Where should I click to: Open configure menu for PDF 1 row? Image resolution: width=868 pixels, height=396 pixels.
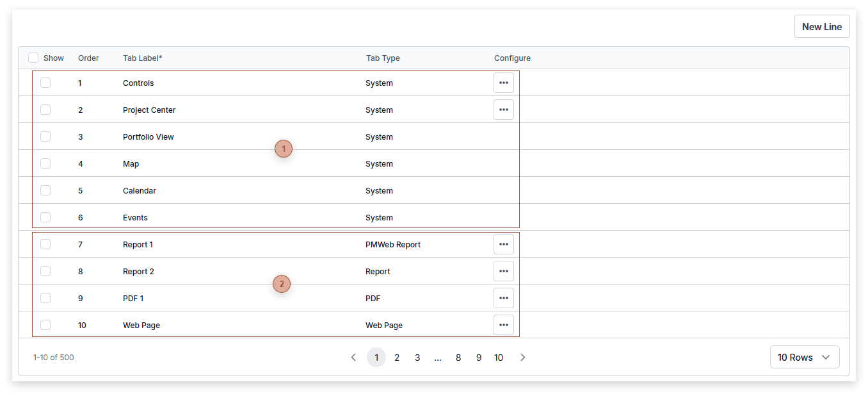point(503,298)
